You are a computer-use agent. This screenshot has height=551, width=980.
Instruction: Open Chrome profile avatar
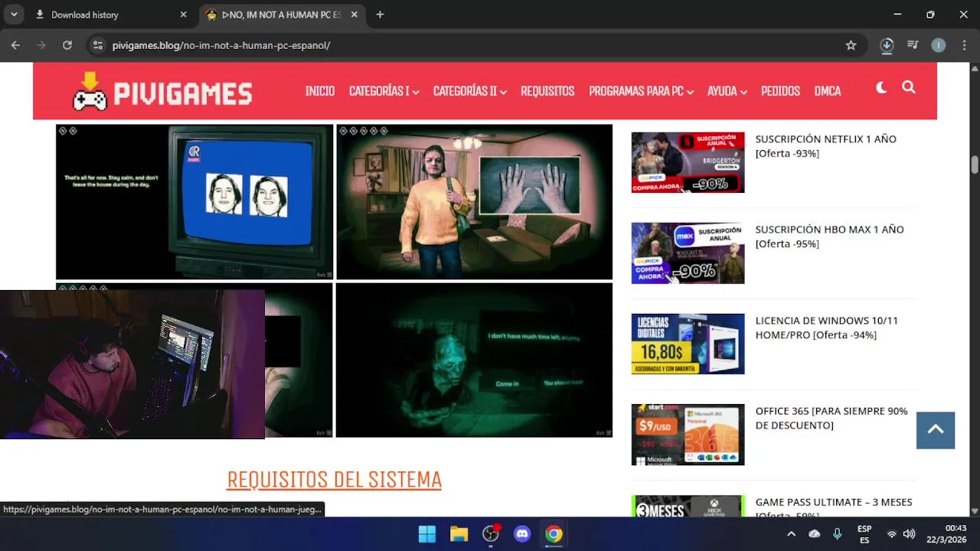(x=939, y=45)
